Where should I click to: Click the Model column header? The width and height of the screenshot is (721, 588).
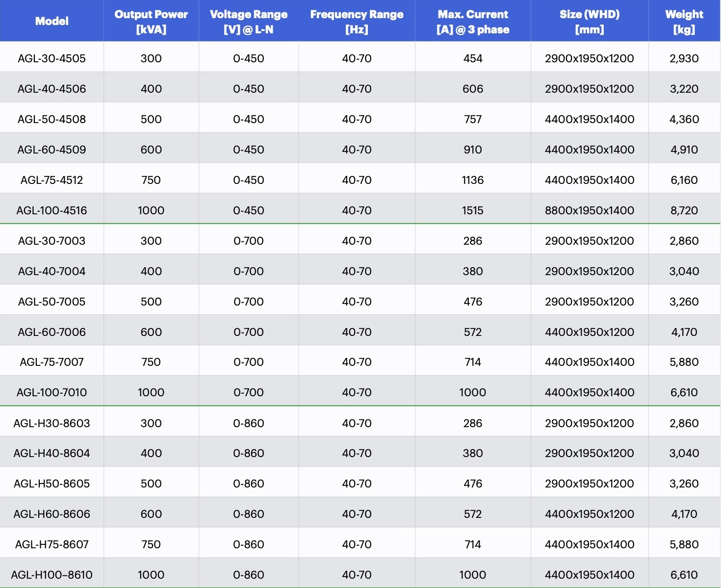(x=51, y=21)
